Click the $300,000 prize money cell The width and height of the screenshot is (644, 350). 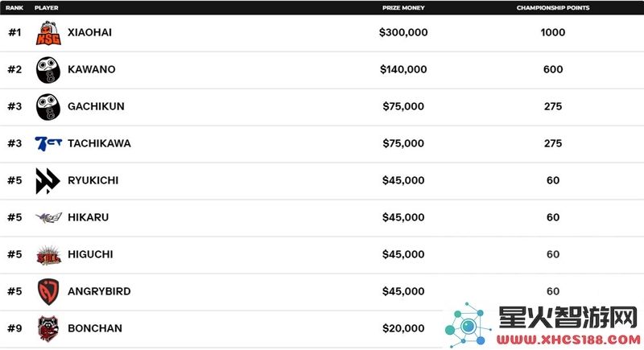403,32
